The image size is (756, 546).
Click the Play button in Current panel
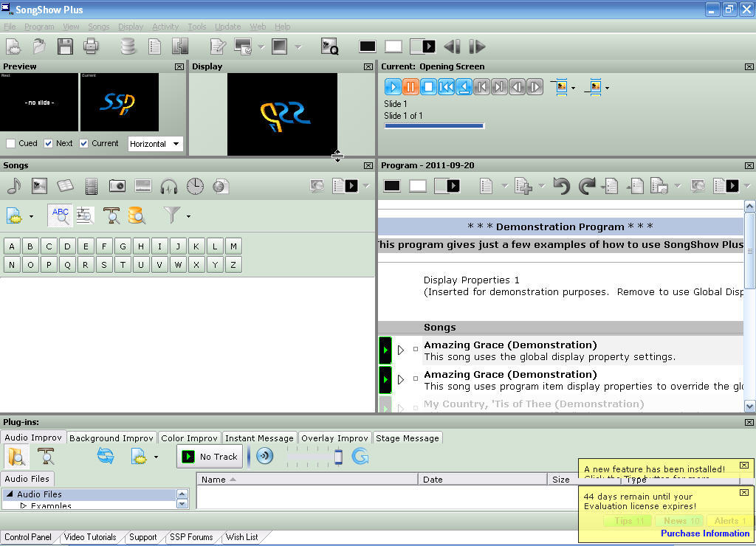tap(393, 87)
